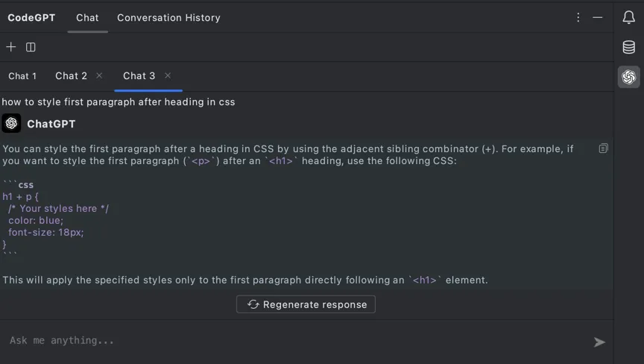Screen dimensions: 644x364
Task: Toggle the split panel layout icon
Action: tap(31, 47)
